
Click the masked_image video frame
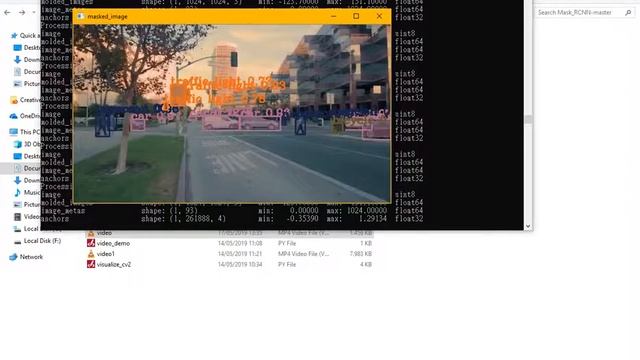(x=232, y=113)
